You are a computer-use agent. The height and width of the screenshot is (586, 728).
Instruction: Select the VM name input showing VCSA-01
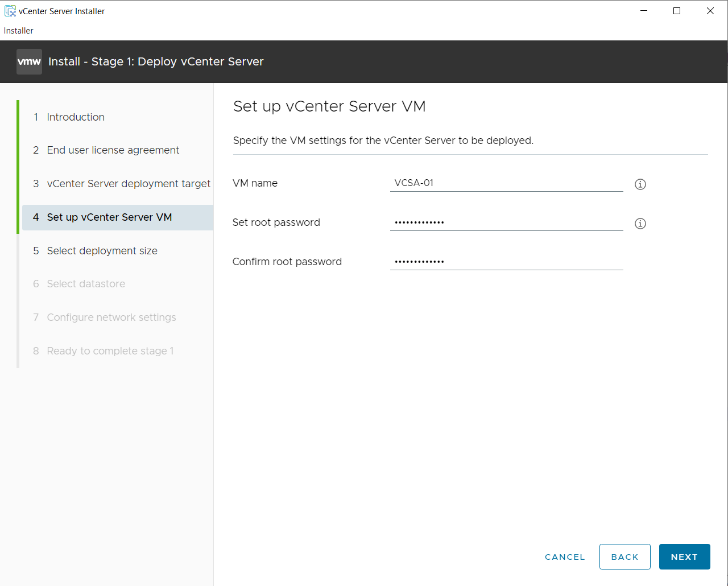tap(506, 183)
